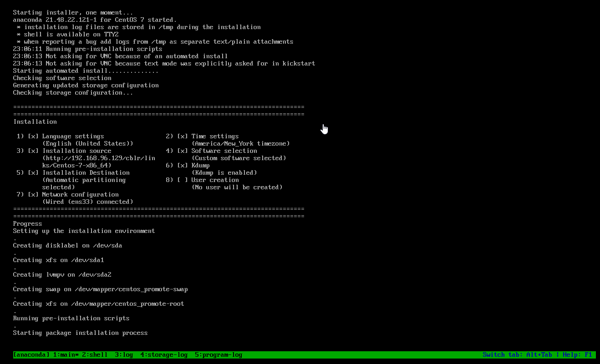Select the 'Kdump' option label

coord(200,165)
